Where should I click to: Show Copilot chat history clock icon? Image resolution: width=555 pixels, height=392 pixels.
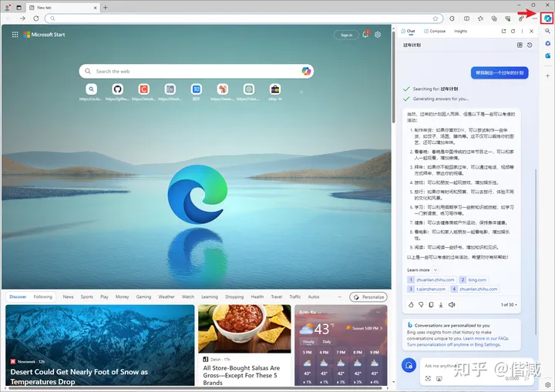point(530,45)
